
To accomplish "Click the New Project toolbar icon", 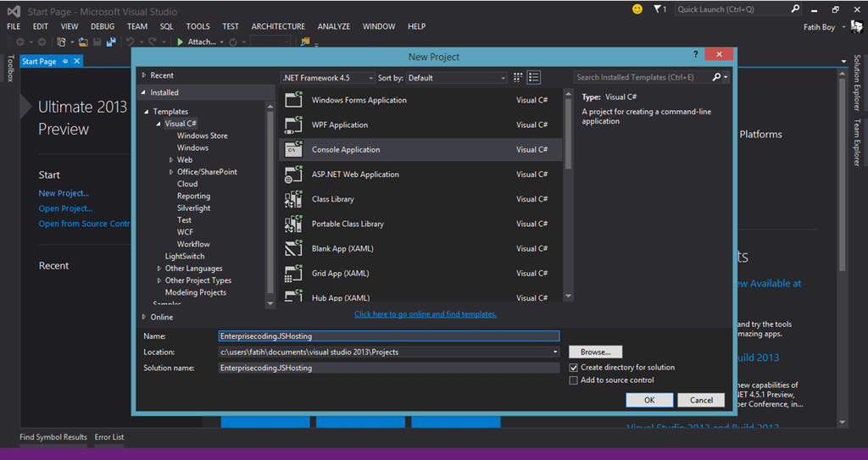I will (61, 42).
